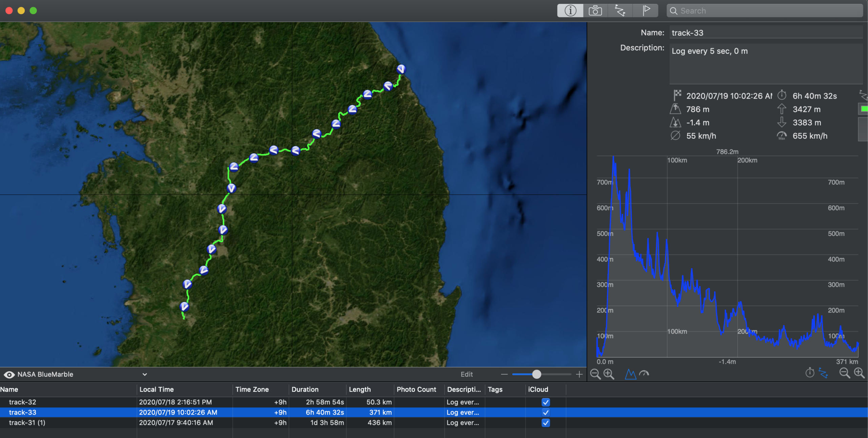Adjust the map zoom slider
The height and width of the screenshot is (438, 868).
click(x=536, y=374)
